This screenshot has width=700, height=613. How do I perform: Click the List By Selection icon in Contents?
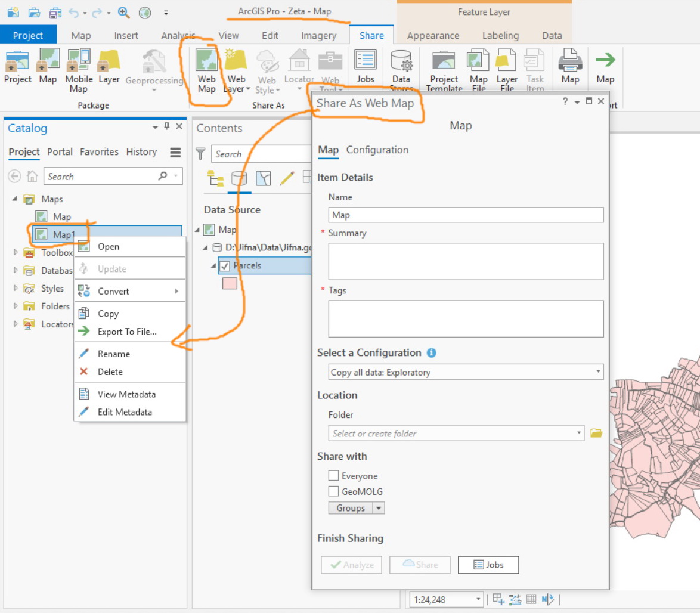click(x=264, y=178)
